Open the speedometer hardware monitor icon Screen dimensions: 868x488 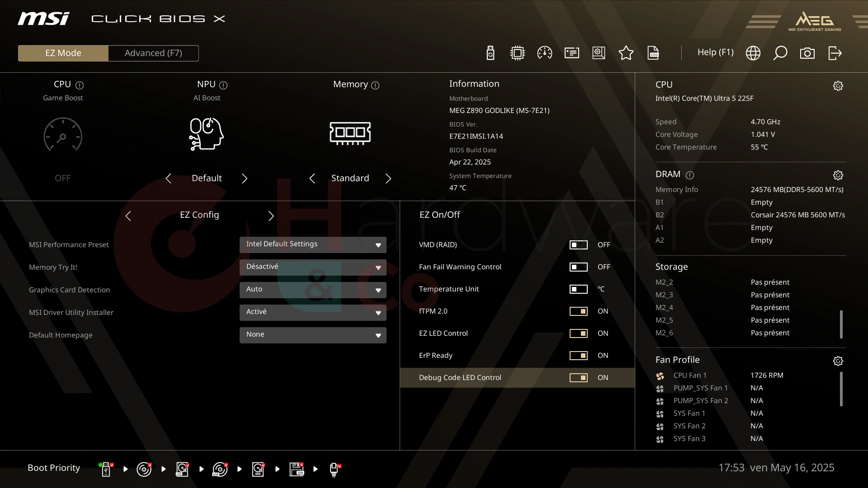tap(545, 53)
